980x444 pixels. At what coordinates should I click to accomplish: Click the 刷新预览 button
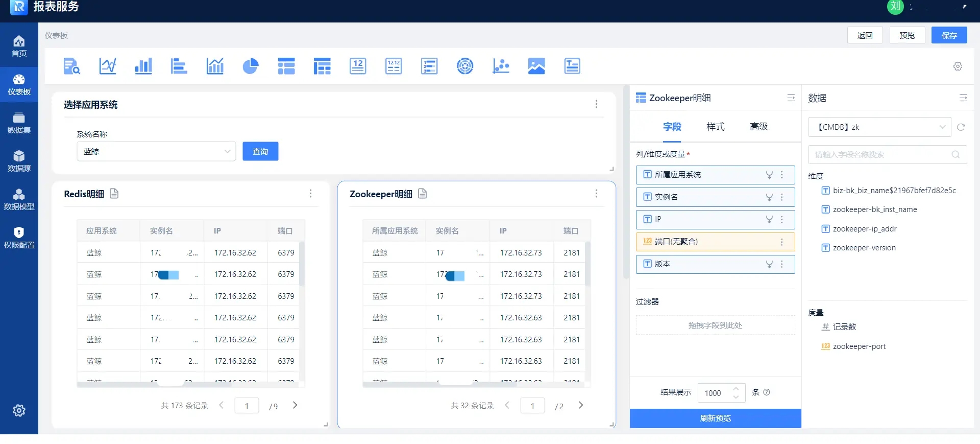[715, 418]
